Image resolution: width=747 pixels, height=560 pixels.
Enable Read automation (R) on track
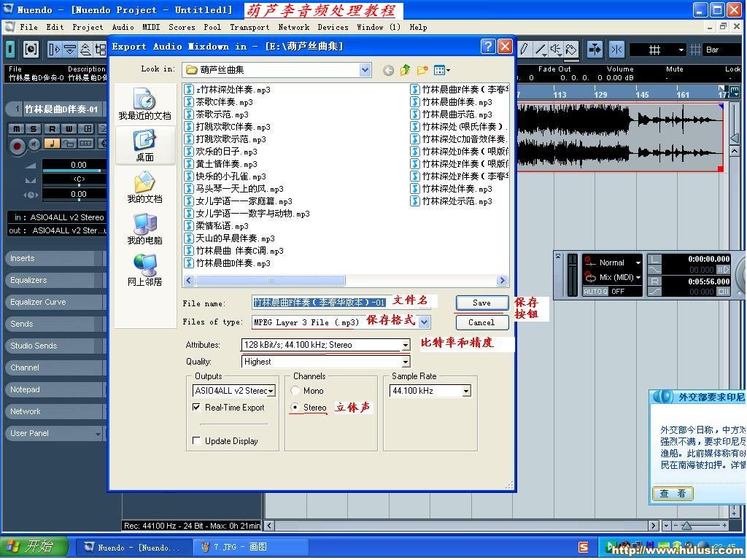[x=52, y=128]
